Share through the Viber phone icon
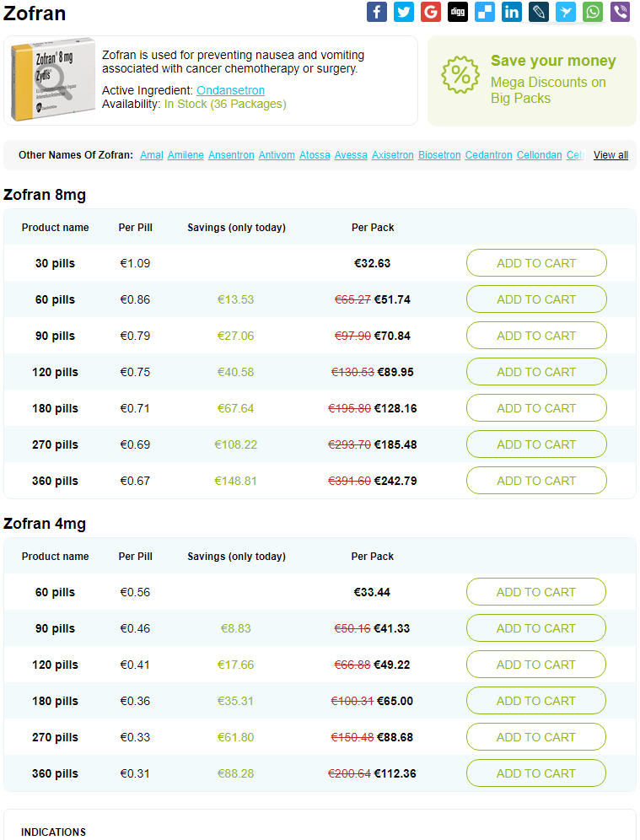The image size is (640, 840). pos(620,12)
